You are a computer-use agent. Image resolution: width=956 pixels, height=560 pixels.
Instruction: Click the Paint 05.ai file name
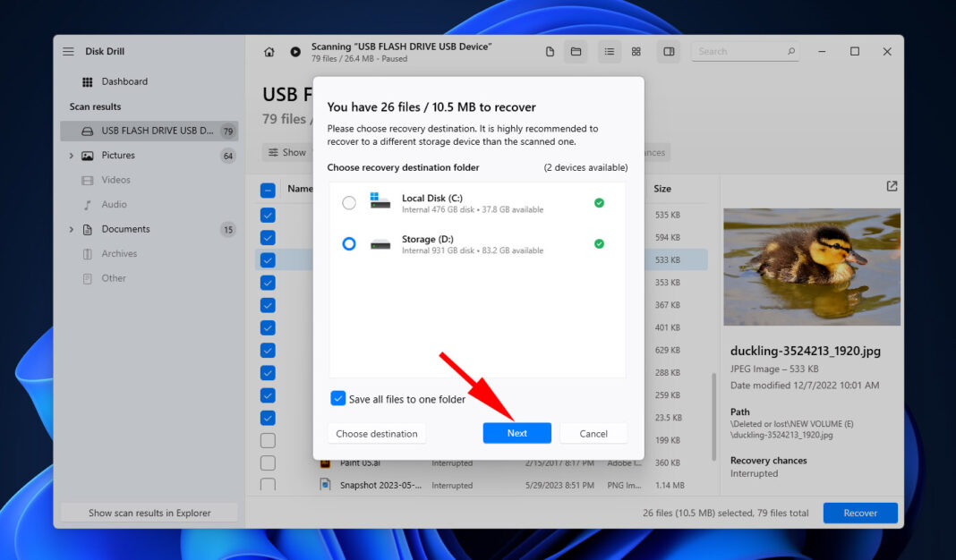360,463
